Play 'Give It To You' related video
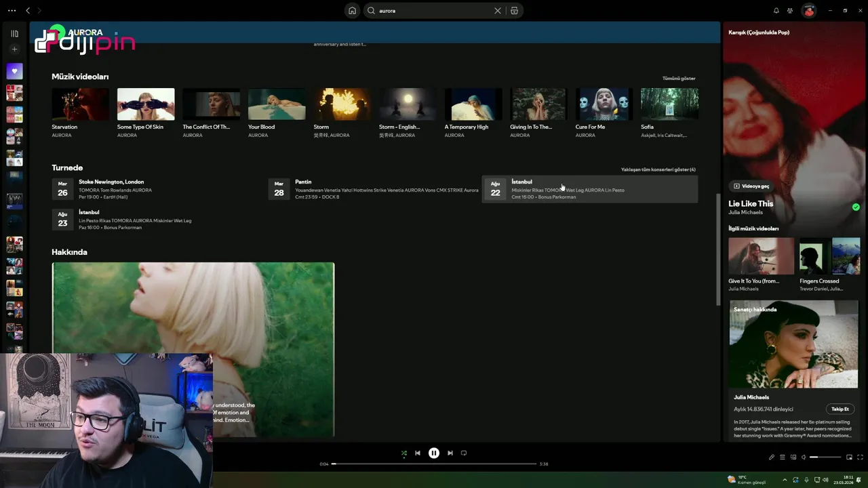The image size is (868, 488). click(761, 256)
